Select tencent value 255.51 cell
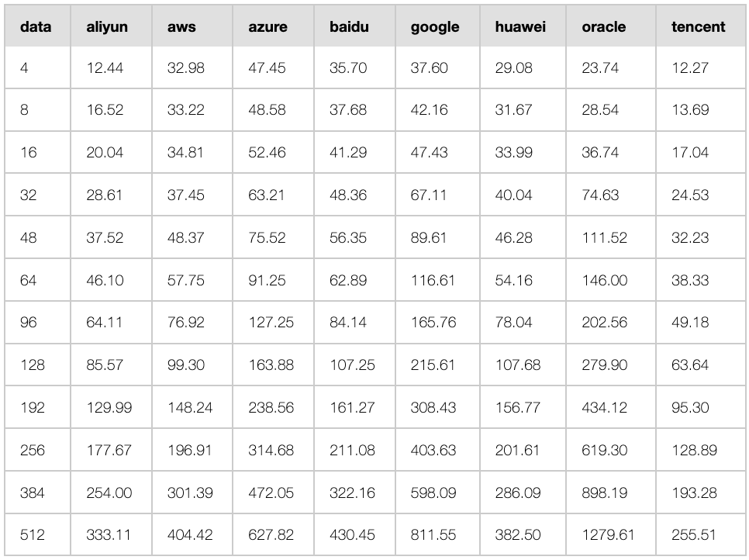Screen dimensions: 749x560 [701, 534]
